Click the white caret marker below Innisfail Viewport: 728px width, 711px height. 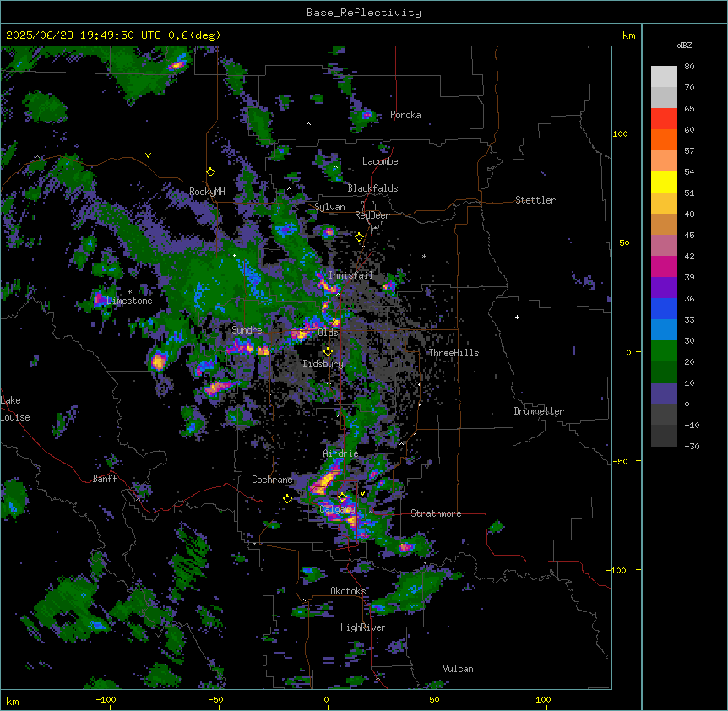click(339, 294)
